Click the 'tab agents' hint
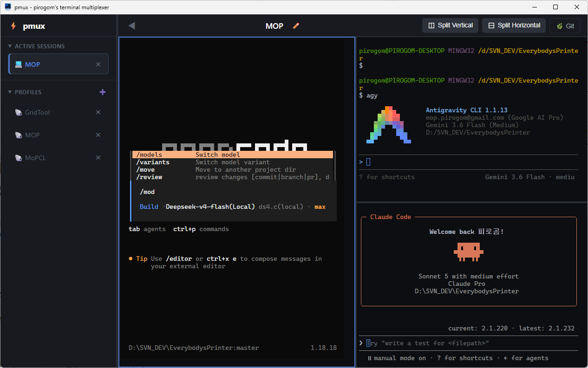This screenshot has width=588, height=368. pos(147,229)
